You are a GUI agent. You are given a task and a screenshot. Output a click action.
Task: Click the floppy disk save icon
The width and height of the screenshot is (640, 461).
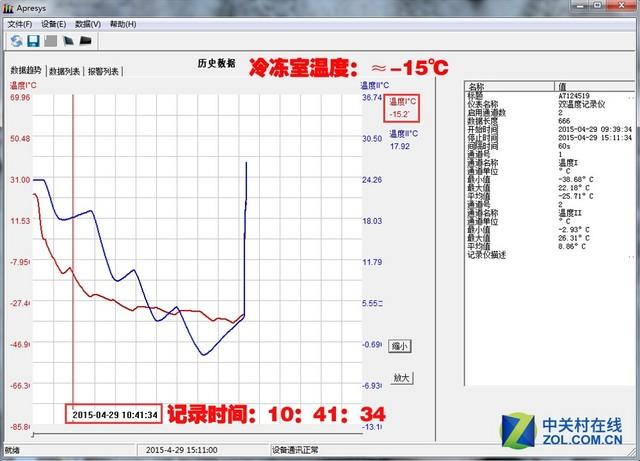click(33, 41)
